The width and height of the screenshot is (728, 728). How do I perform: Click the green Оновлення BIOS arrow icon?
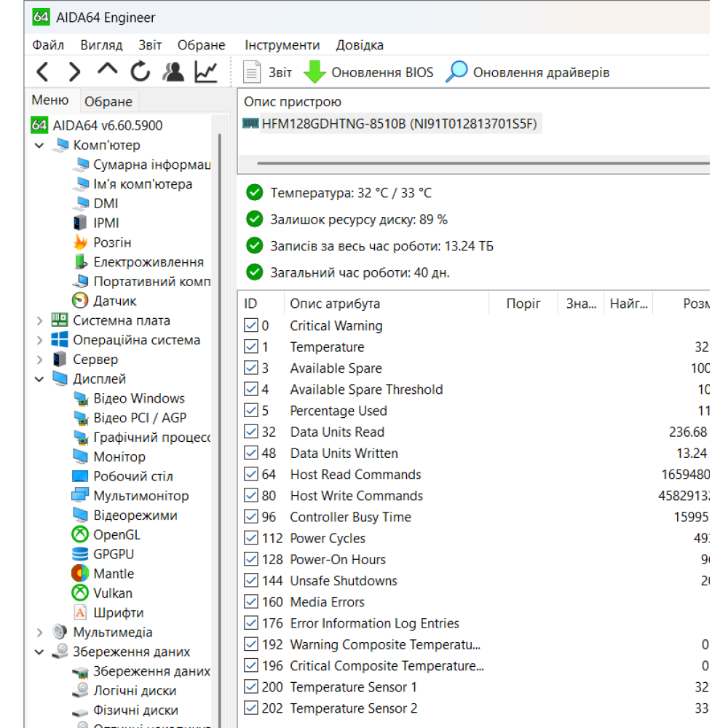click(314, 72)
